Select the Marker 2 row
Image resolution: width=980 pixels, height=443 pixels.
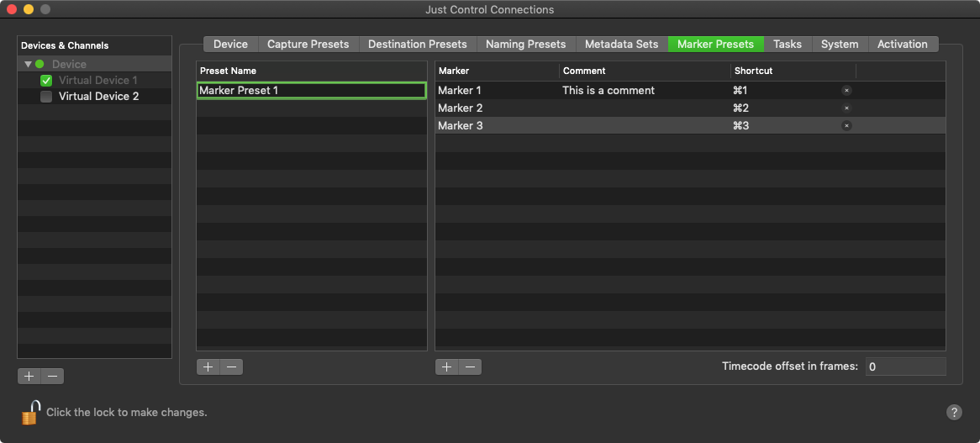[x=690, y=108]
